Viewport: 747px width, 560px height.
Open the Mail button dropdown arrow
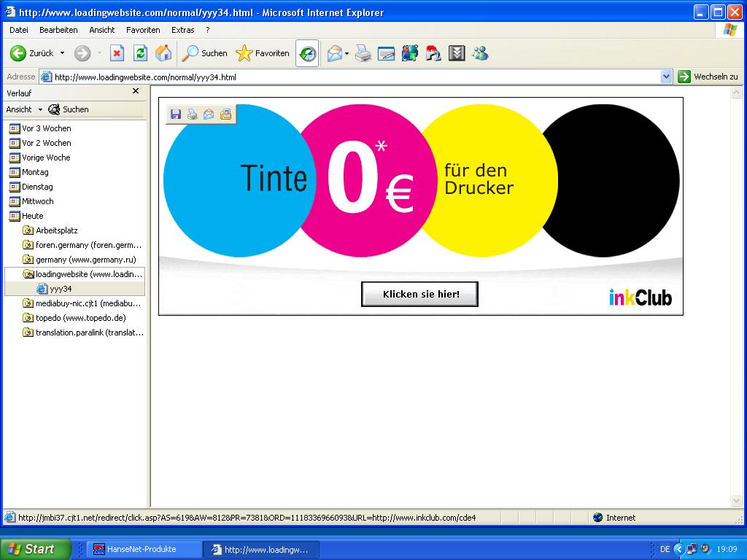coord(347,53)
